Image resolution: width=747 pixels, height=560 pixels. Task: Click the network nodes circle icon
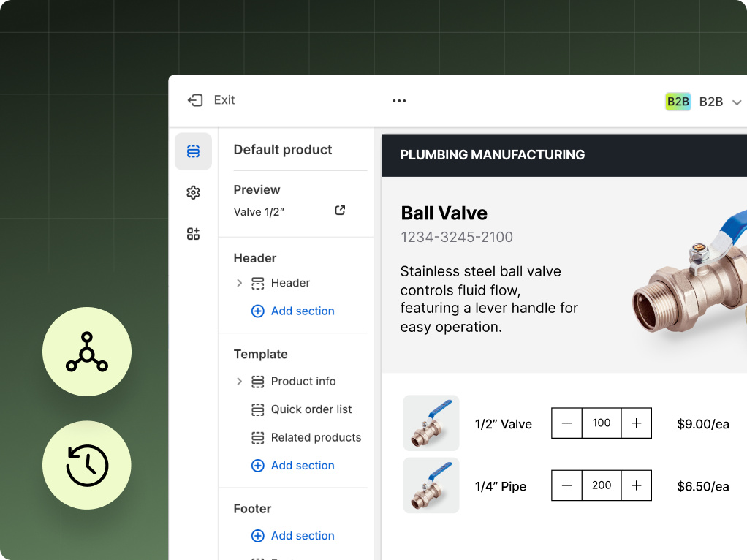[x=87, y=352]
